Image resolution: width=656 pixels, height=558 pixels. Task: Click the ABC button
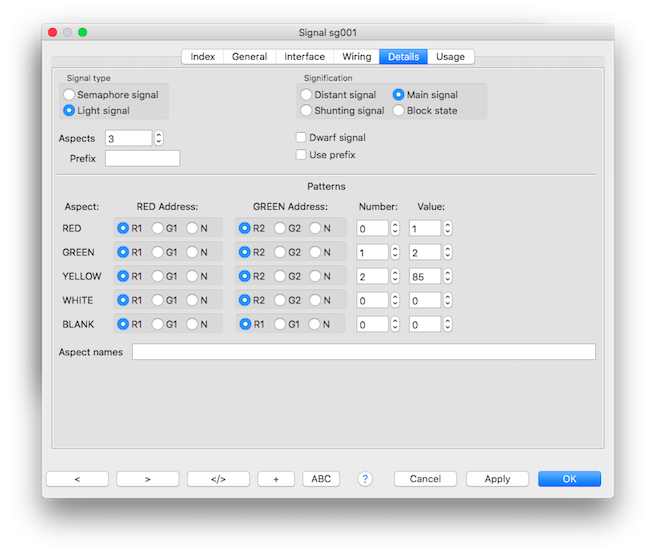pyautogui.click(x=321, y=479)
